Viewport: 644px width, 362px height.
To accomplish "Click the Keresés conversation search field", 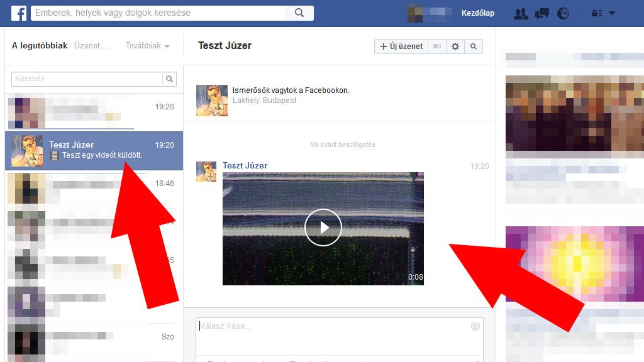I will [x=87, y=79].
